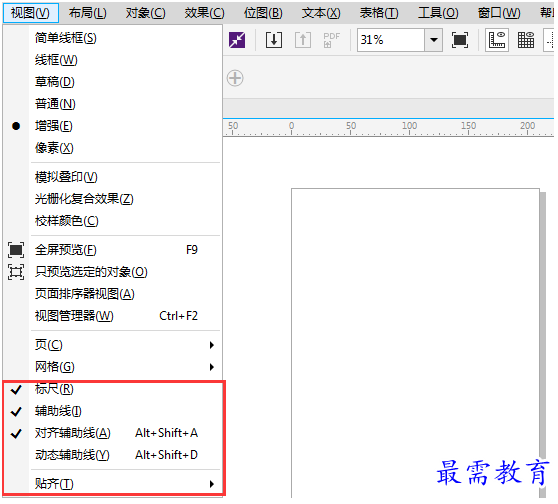Image resolution: width=558 pixels, height=504 pixels.
Task: Open the 视图(V) menu
Action: [x=31, y=13]
